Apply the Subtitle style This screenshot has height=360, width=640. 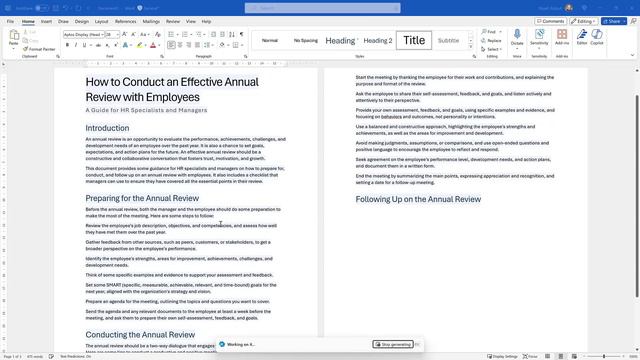tap(448, 40)
